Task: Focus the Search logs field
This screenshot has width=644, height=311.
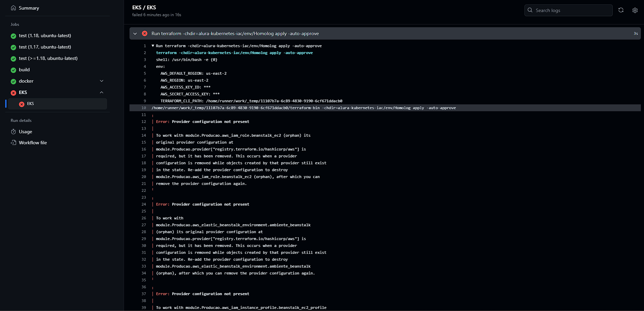Action: [x=568, y=10]
